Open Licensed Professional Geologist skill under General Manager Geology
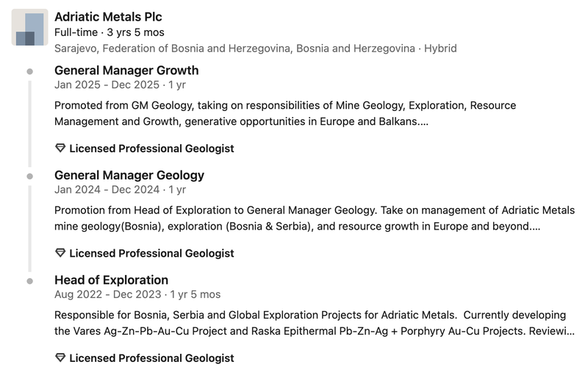 tap(151, 253)
